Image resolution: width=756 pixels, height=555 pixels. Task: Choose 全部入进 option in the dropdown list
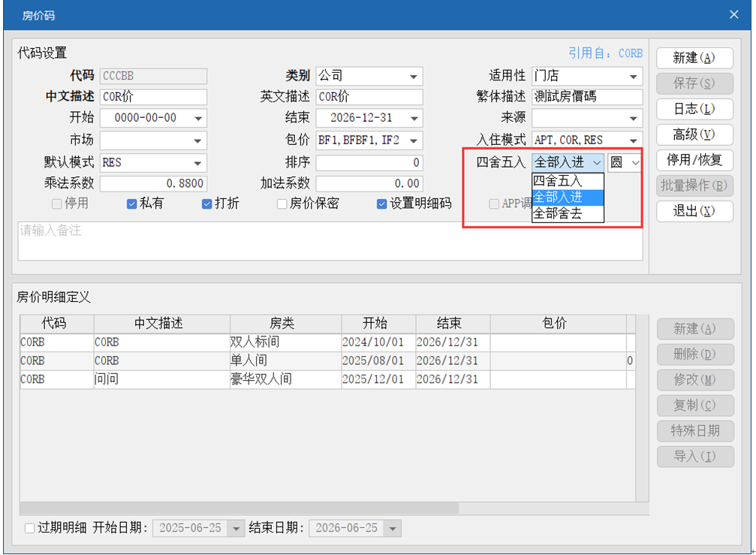[568, 198]
